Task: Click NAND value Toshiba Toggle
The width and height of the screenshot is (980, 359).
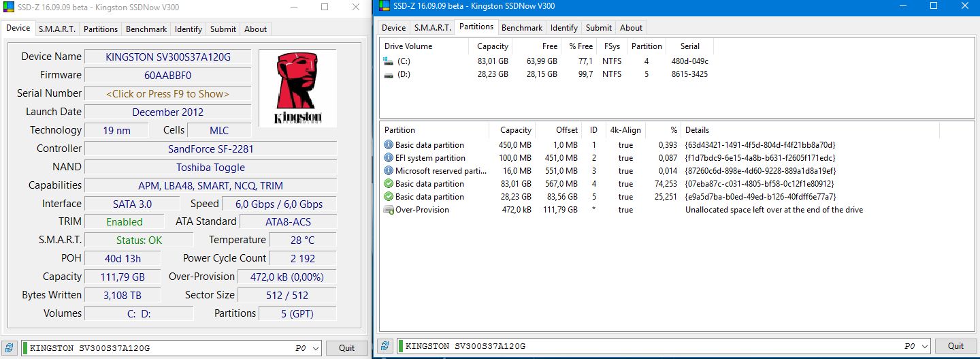Action: (211, 167)
